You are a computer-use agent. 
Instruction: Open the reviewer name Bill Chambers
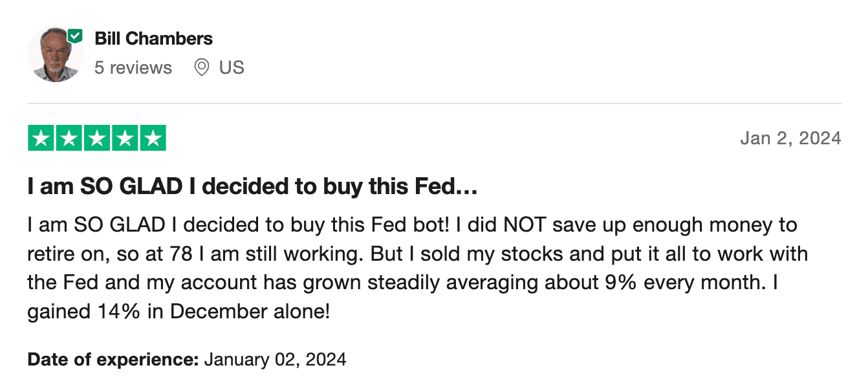click(153, 39)
